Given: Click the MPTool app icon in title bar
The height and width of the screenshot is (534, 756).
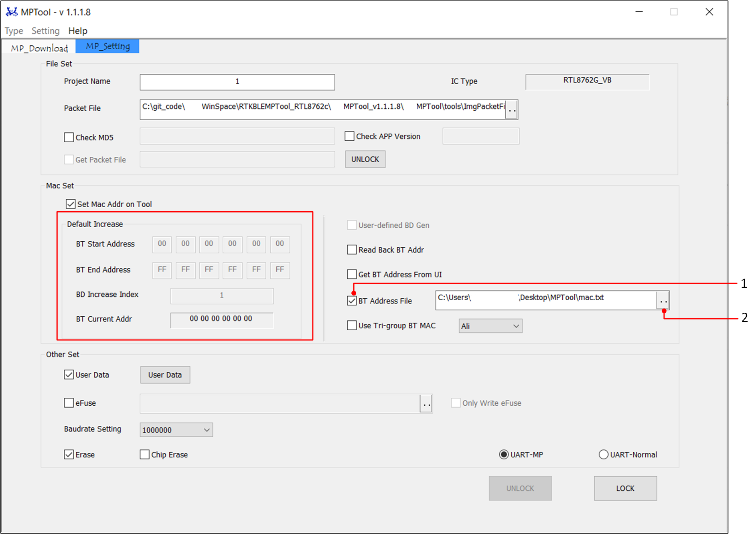Looking at the screenshot, I should pyautogui.click(x=12, y=12).
